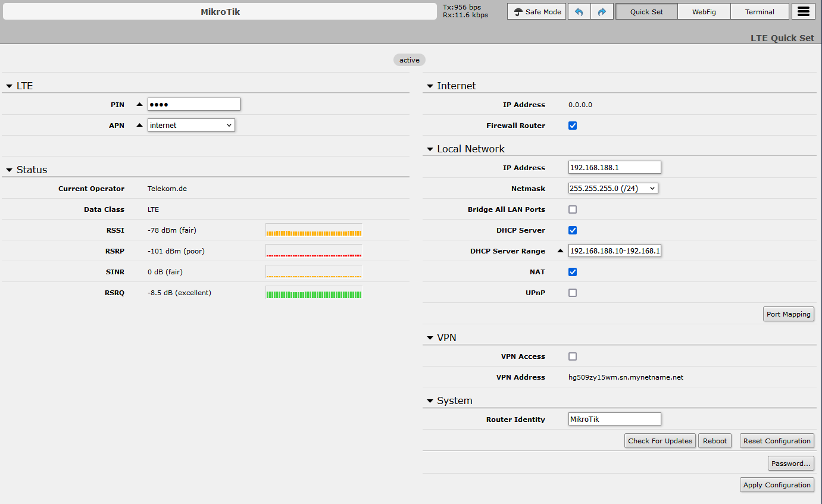Click the SINR signal graph

pos(314,272)
